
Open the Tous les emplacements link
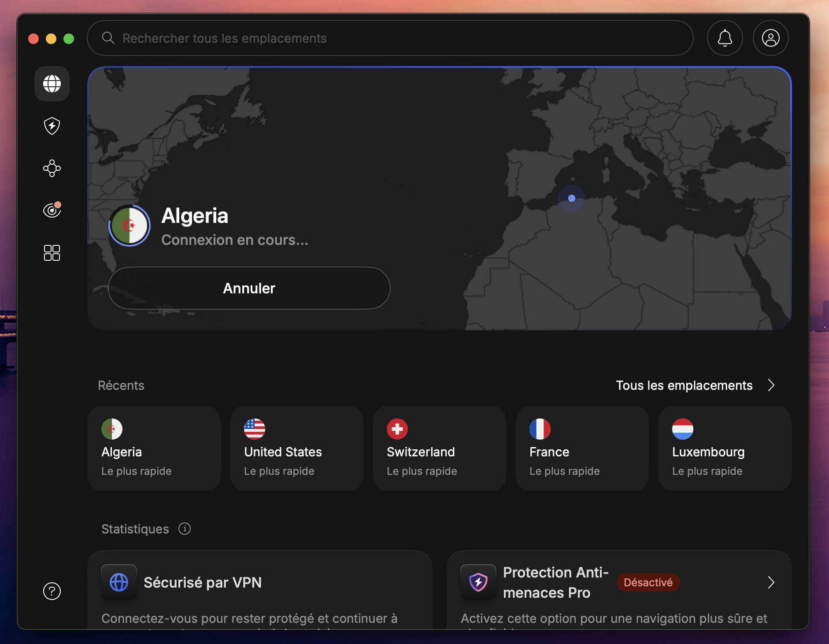684,385
